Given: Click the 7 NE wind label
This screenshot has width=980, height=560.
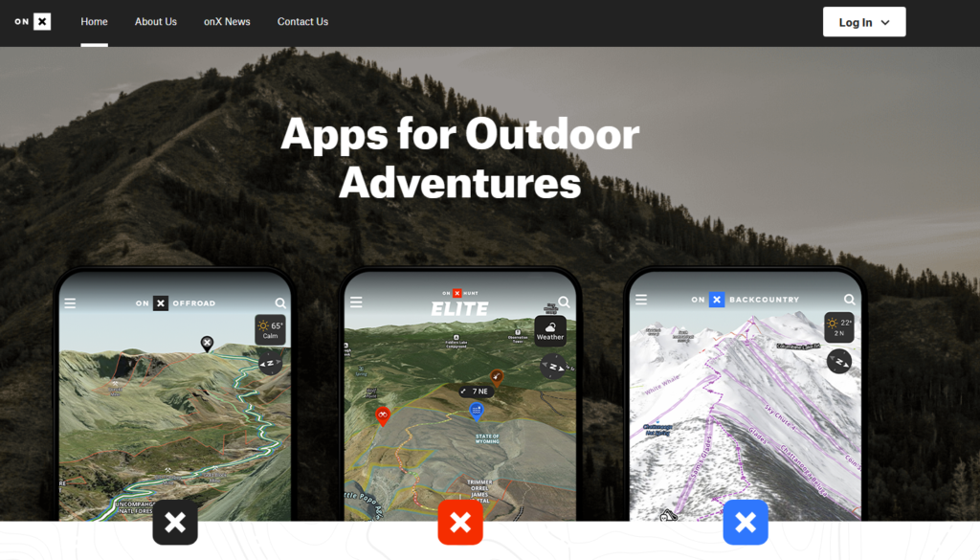Looking at the screenshot, I should 476,392.
